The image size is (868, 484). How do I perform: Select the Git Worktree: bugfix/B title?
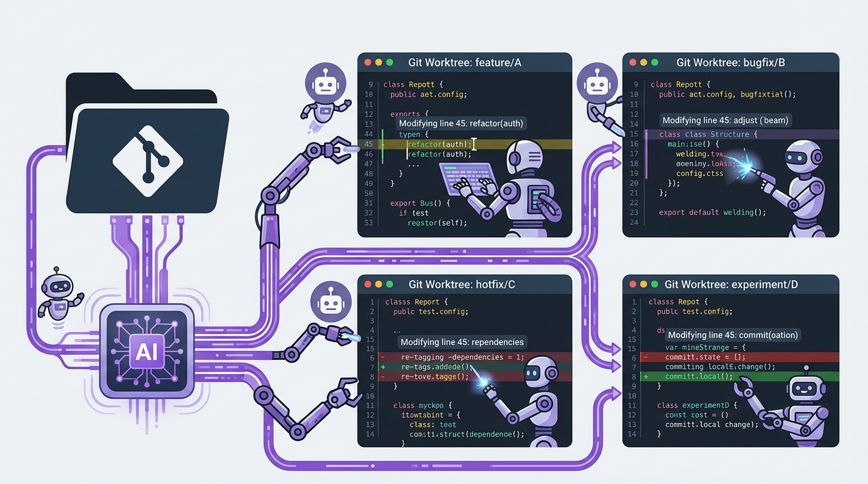(x=730, y=62)
